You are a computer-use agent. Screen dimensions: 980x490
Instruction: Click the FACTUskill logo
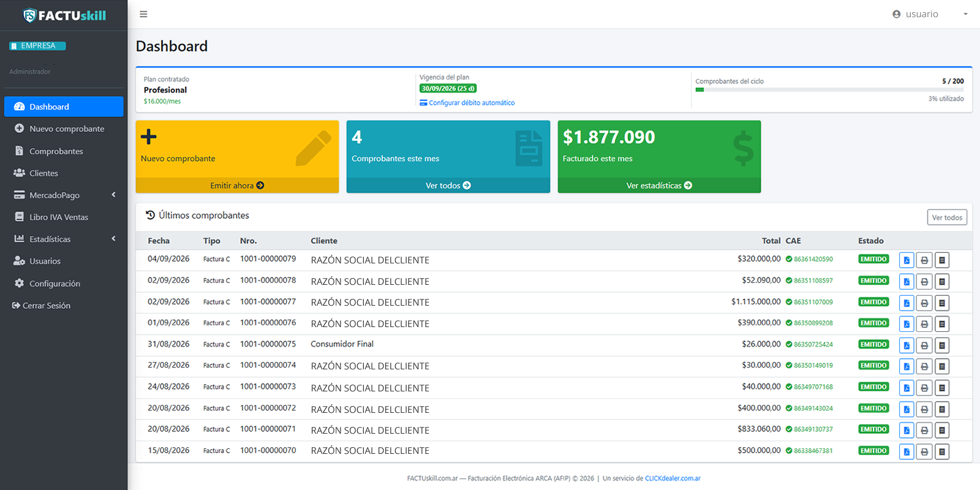(x=64, y=15)
